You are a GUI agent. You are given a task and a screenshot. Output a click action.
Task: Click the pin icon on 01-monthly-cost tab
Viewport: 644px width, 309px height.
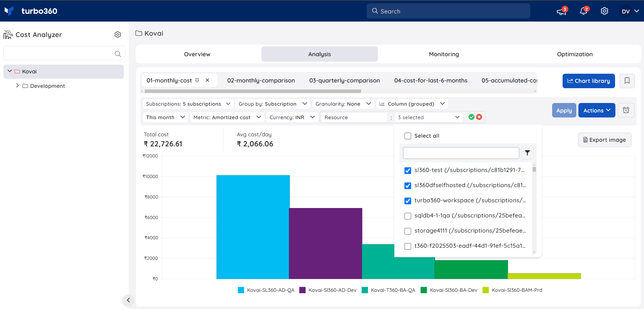point(197,80)
